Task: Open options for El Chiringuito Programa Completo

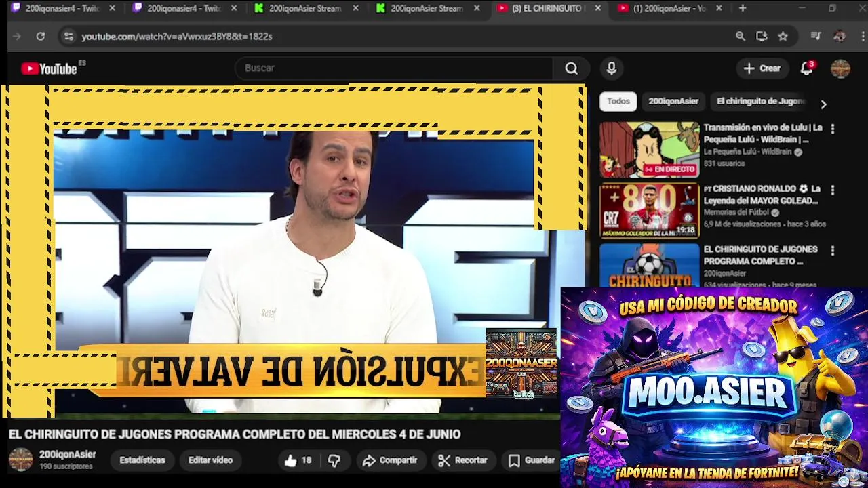Action: (x=833, y=251)
